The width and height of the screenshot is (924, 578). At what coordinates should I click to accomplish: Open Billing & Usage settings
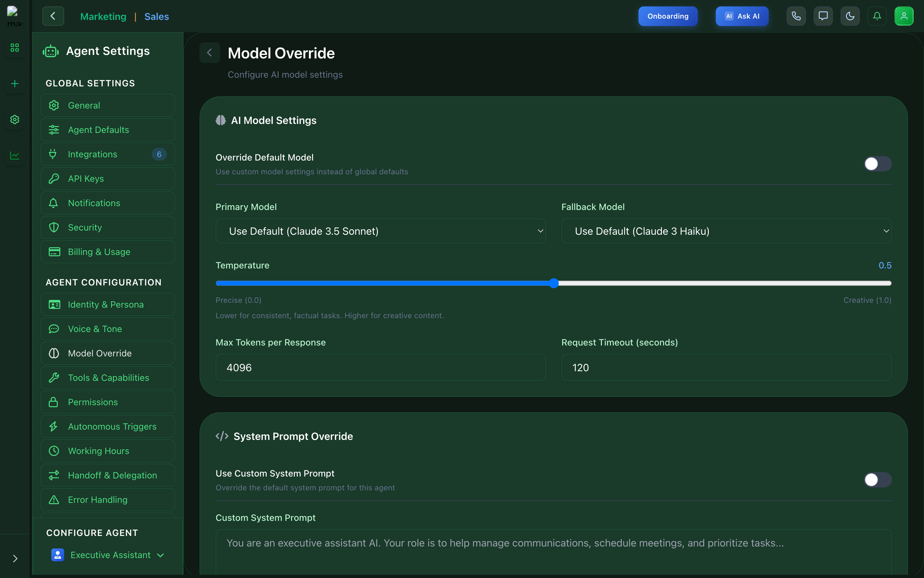pyautogui.click(x=108, y=252)
